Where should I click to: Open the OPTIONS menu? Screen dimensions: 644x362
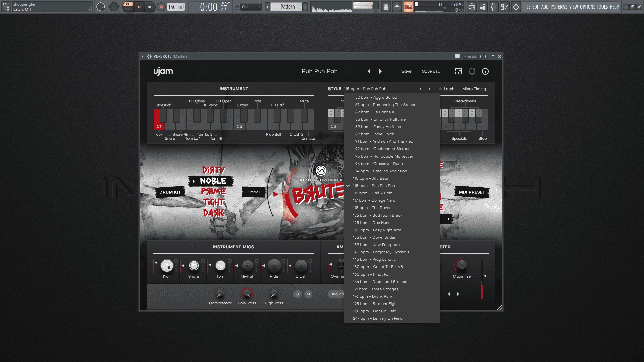point(588,7)
